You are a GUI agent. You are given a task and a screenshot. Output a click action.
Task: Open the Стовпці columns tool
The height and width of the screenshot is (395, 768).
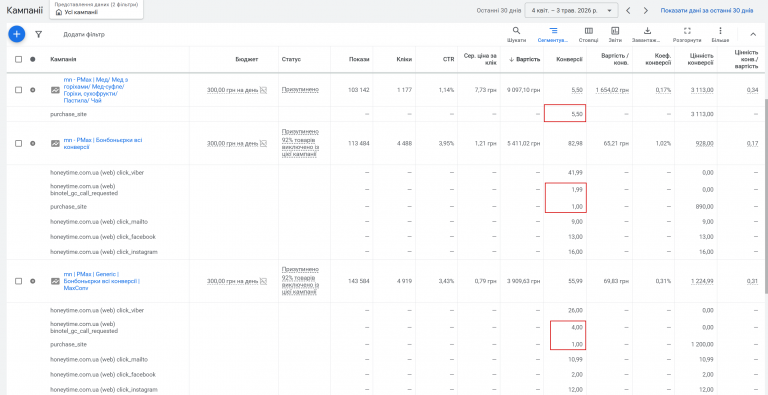click(x=589, y=34)
